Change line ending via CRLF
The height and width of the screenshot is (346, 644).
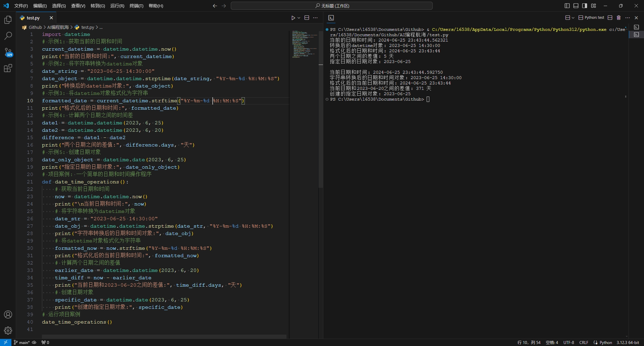(x=584, y=342)
